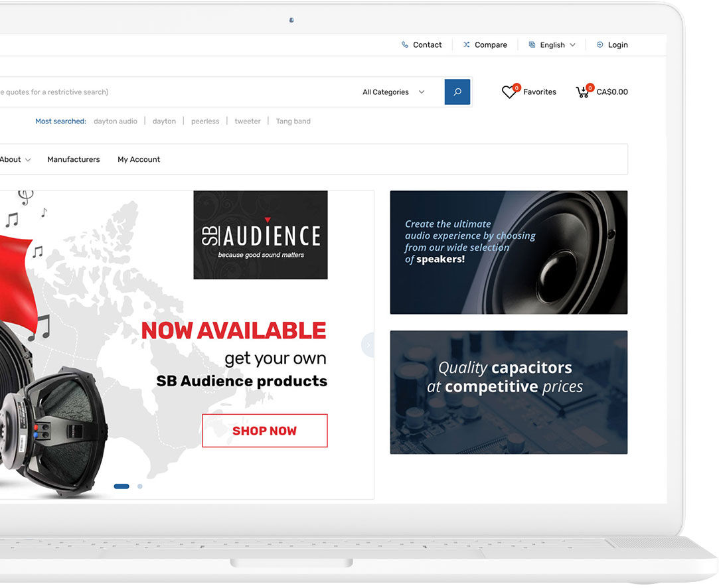Select the second carousel slide dot
Image resolution: width=719 pixels, height=588 pixels.
140,486
